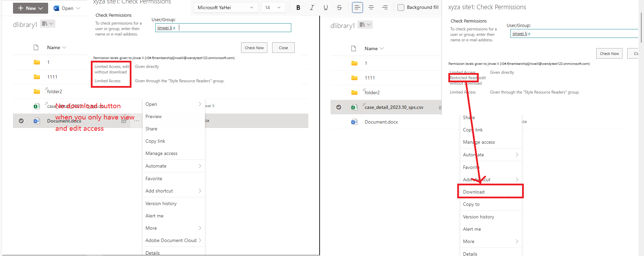
Task: Remove jinwei li using the x in right dialog
Action: pyautogui.click(x=529, y=34)
